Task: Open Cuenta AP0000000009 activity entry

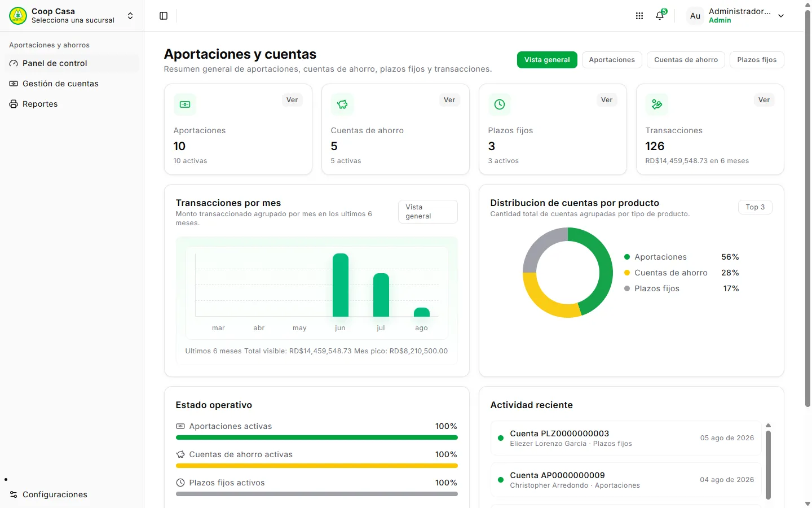Action: tap(626, 480)
